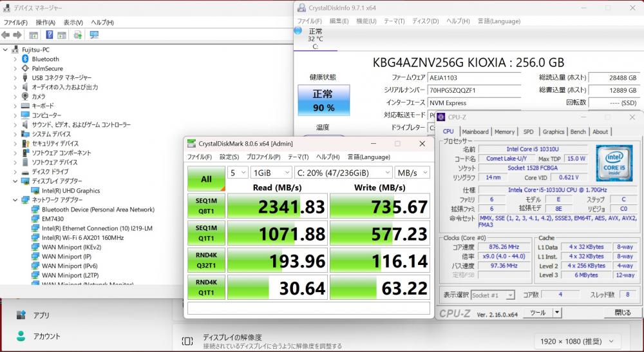Select the camera (カメラ) category icon
Viewport: 644px width, 352px height.
(25, 96)
